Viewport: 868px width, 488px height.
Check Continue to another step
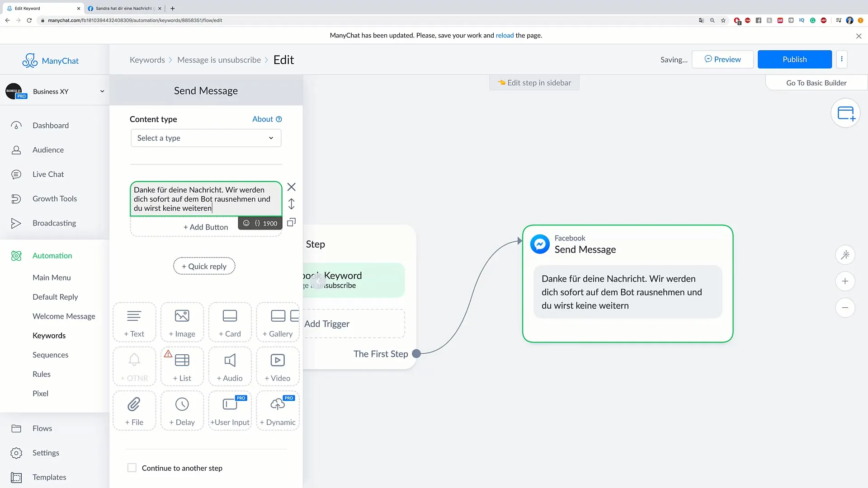(x=132, y=468)
